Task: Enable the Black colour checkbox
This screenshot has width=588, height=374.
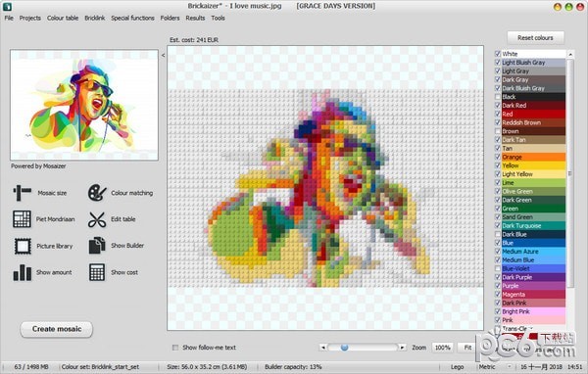Action: [498, 97]
